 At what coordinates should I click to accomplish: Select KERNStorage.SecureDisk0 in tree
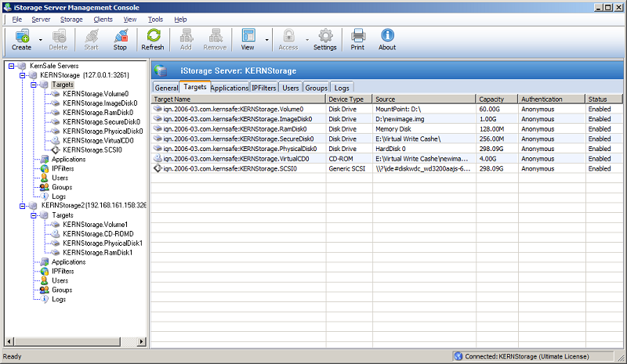[102, 122]
